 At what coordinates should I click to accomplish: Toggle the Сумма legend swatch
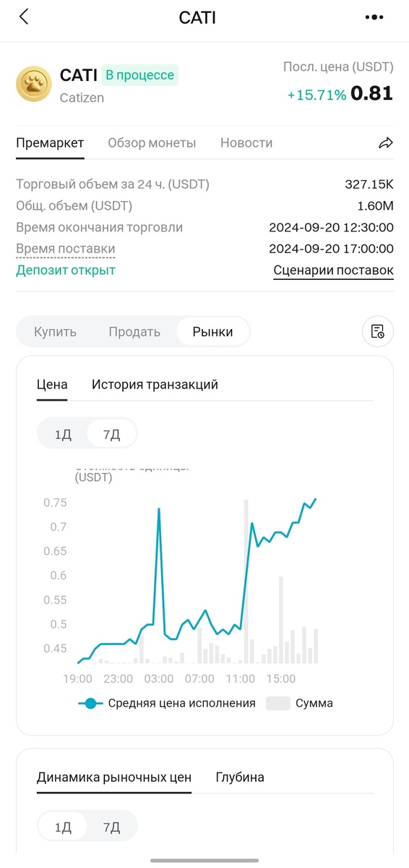click(278, 703)
